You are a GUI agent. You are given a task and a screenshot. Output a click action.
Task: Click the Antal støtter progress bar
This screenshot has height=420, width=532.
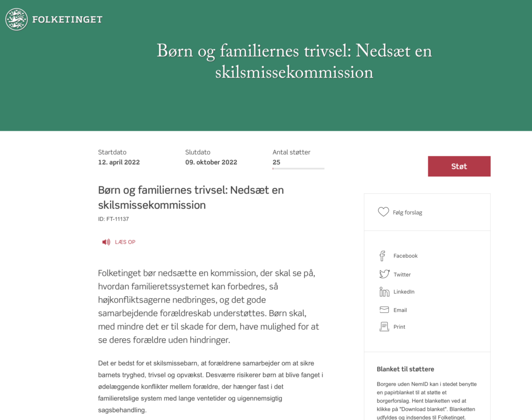(x=299, y=169)
